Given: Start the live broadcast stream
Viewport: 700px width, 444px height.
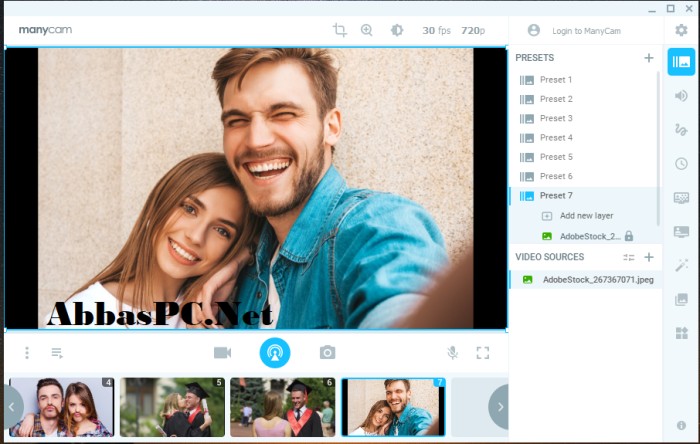Looking at the screenshot, I should [275, 353].
